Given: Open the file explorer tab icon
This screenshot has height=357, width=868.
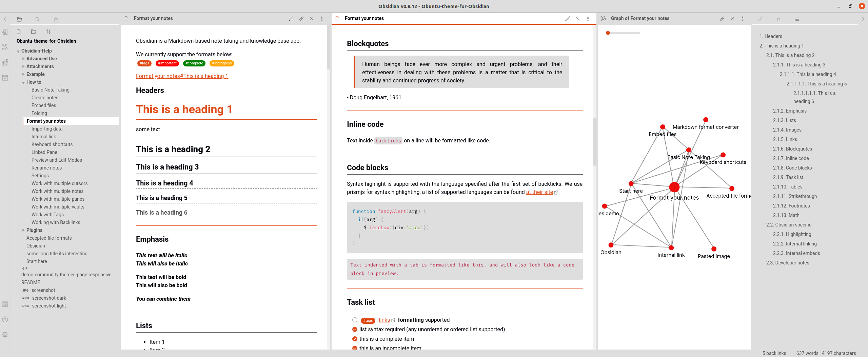Looking at the screenshot, I should (19, 19).
